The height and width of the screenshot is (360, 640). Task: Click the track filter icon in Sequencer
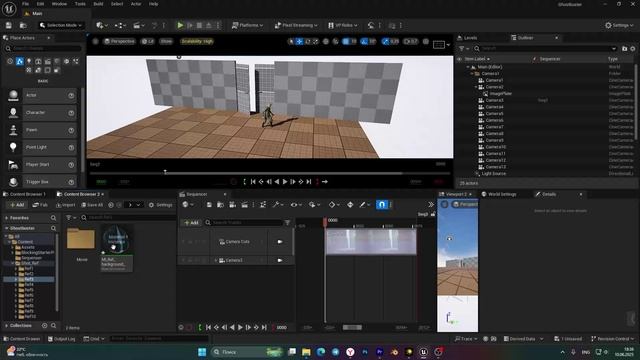(287, 222)
